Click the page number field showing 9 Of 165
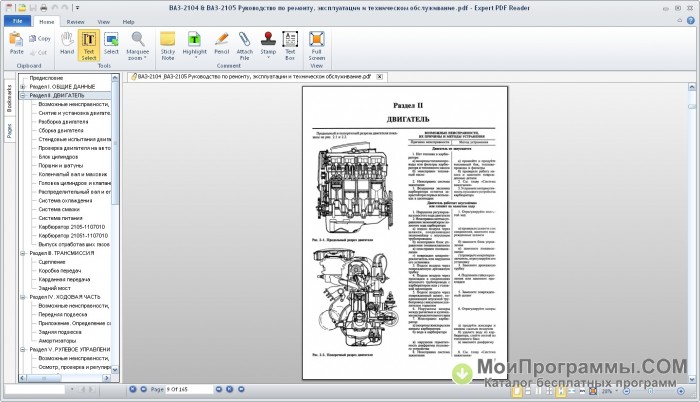The image size is (700, 402). coord(189,389)
